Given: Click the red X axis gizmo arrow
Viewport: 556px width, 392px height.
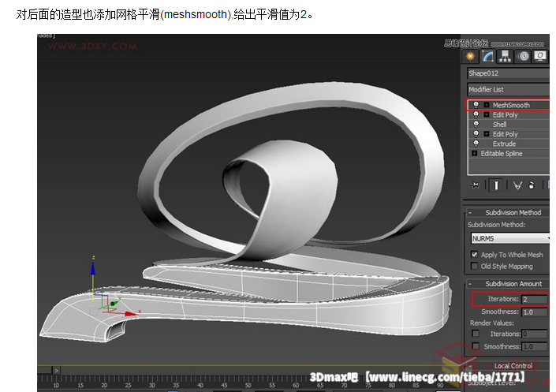Looking at the screenshot, I should (x=131, y=313).
